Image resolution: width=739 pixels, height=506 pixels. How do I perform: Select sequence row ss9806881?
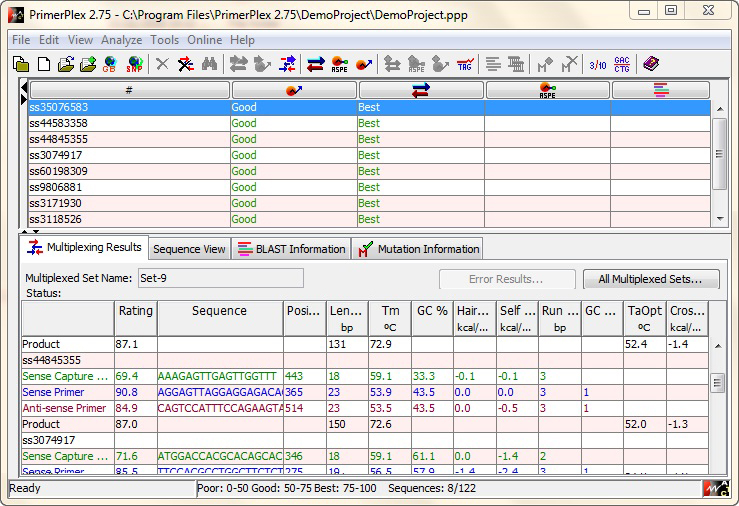tap(369, 188)
